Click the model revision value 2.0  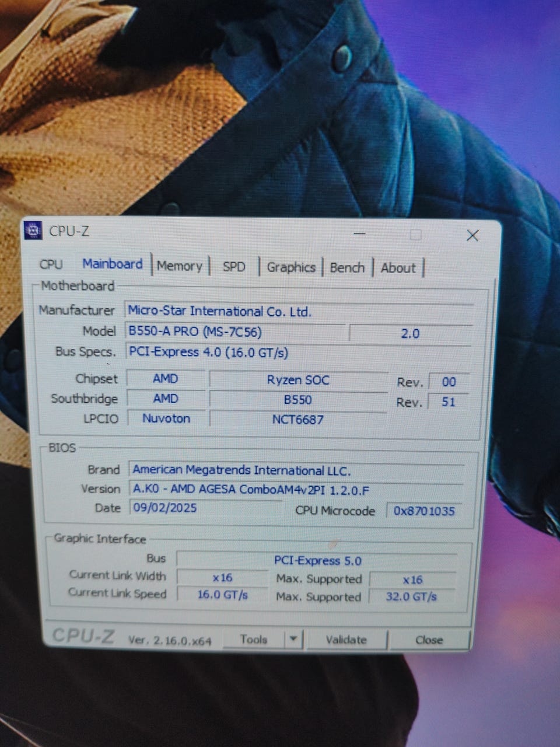click(x=410, y=333)
